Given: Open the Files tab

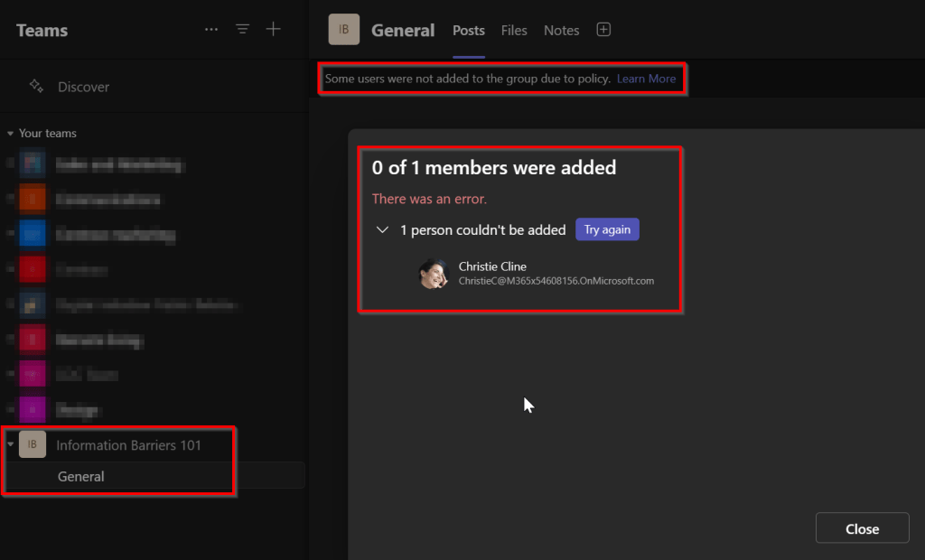Looking at the screenshot, I should (514, 30).
